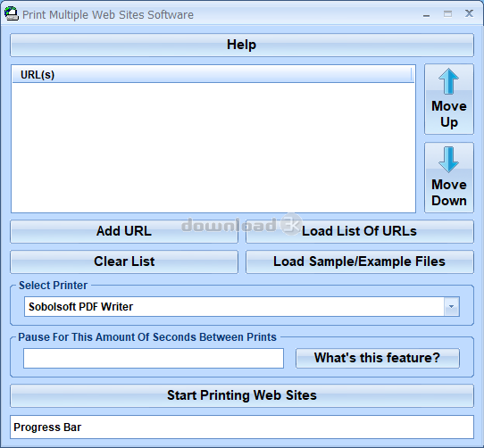Open the Help button

(242, 45)
